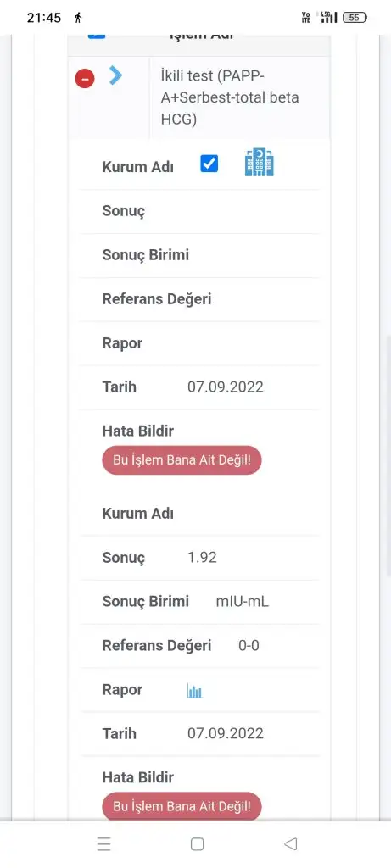Screen dimensions: 391x868
Task: Report error with the button below the 1.92 result
Action: pos(182,807)
